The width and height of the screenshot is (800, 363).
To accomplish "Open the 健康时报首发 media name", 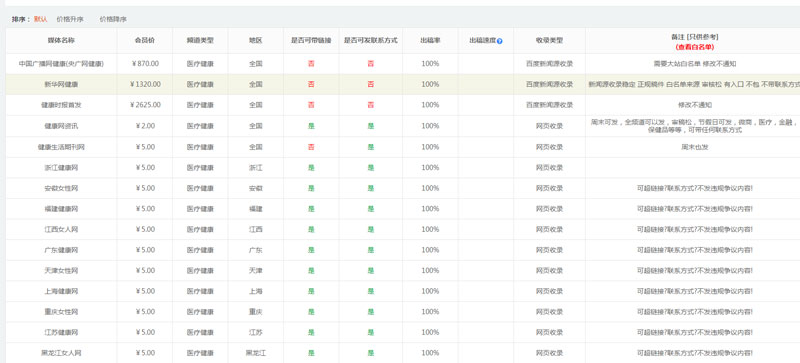I will [61, 105].
